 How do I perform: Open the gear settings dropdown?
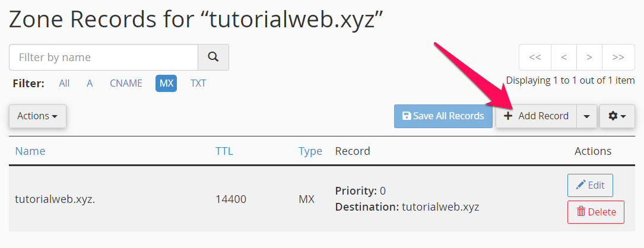[617, 116]
